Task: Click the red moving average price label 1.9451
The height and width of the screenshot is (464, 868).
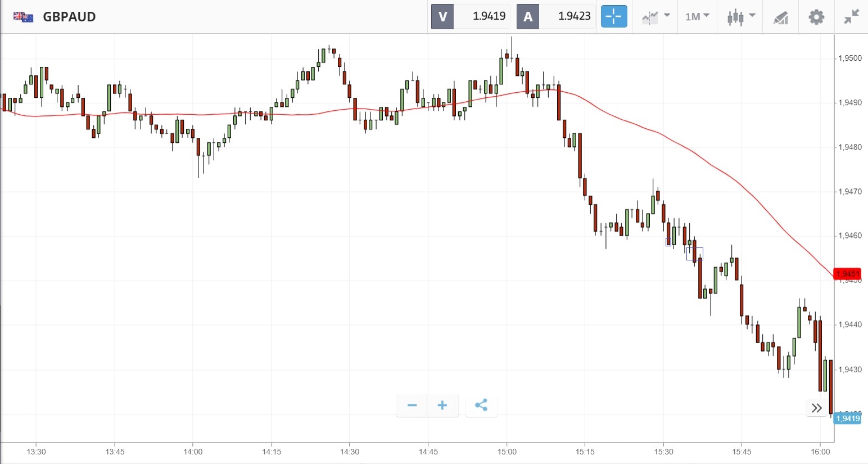Action: (x=847, y=274)
